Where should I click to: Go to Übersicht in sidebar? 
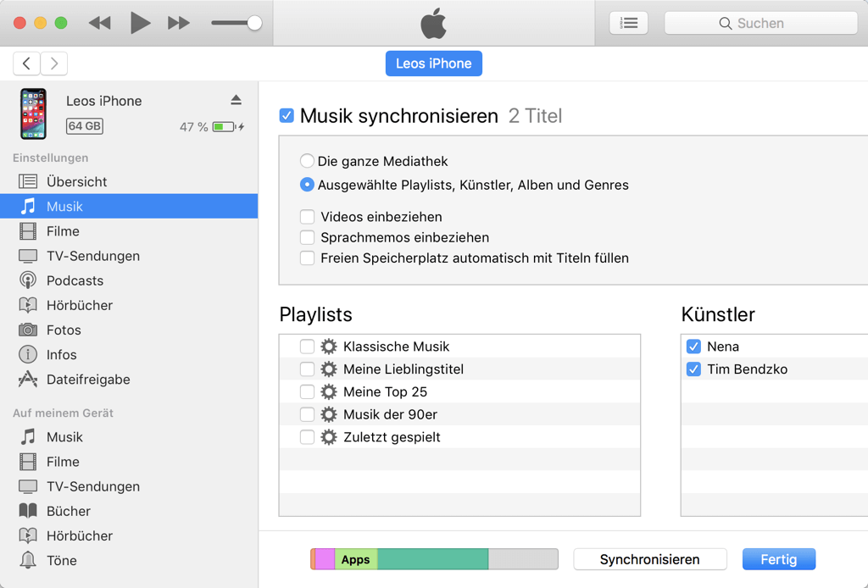[76, 181]
